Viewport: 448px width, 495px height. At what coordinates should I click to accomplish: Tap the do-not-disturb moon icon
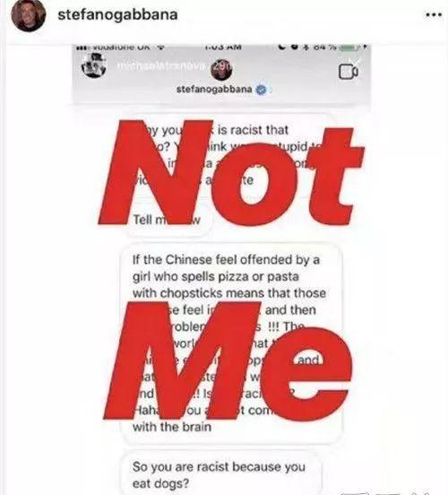tap(282, 47)
